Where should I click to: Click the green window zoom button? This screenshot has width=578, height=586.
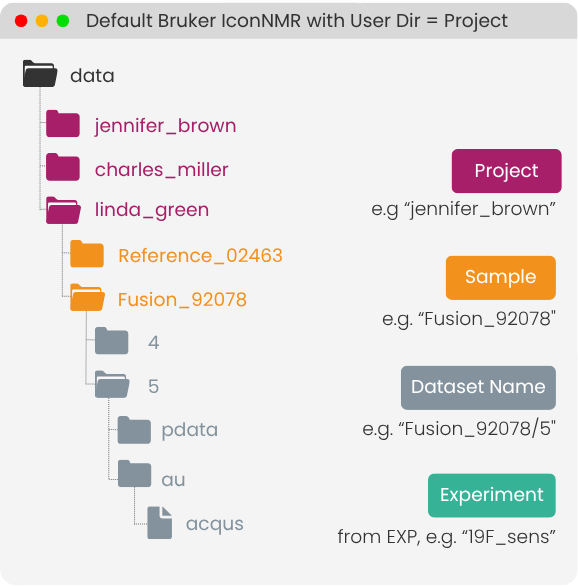tap(63, 21)
